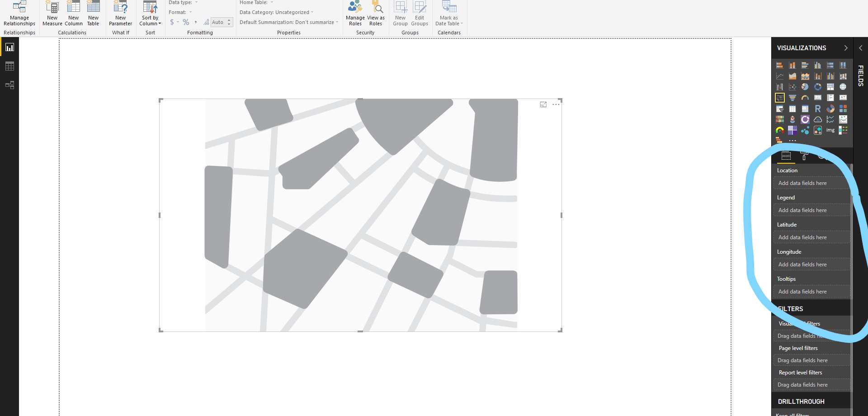868x416 pixels.
Task: Click the Longitude data field well
Action: [x=812, y=265]
